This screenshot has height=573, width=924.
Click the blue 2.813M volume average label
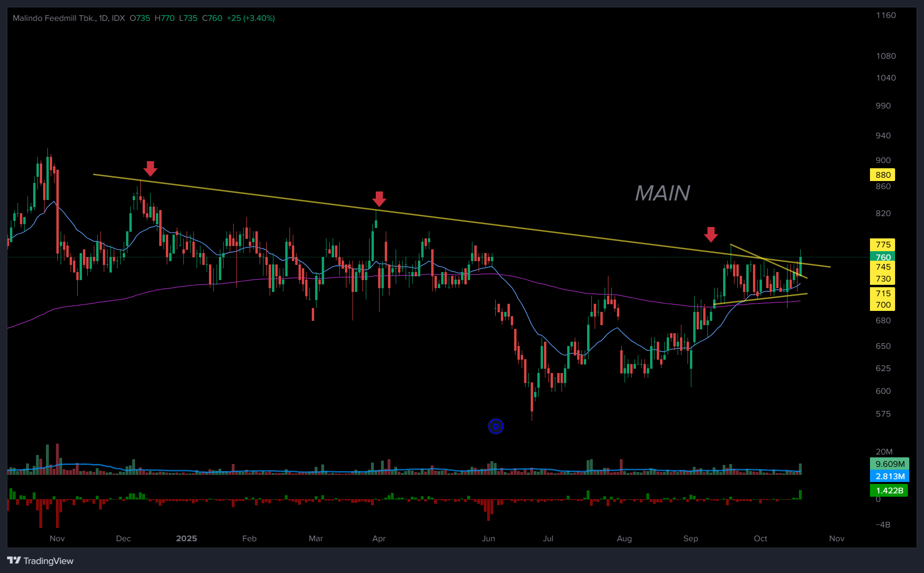pyautogui.click(x=889, y=476)
